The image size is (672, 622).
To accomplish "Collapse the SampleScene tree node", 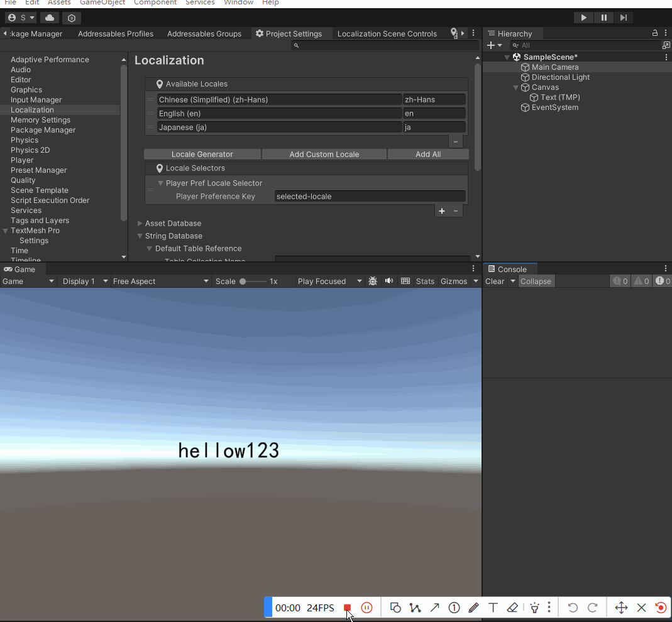I will coord(507,57).
